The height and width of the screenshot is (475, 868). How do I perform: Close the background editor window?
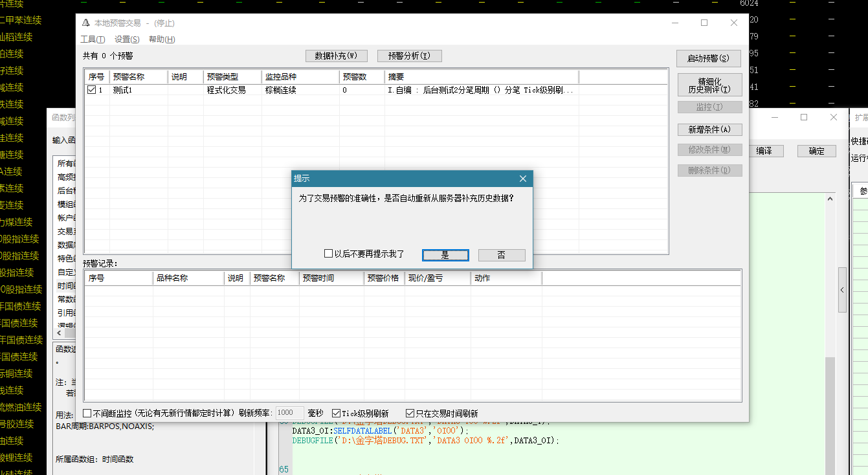click(x=834, y=117)
